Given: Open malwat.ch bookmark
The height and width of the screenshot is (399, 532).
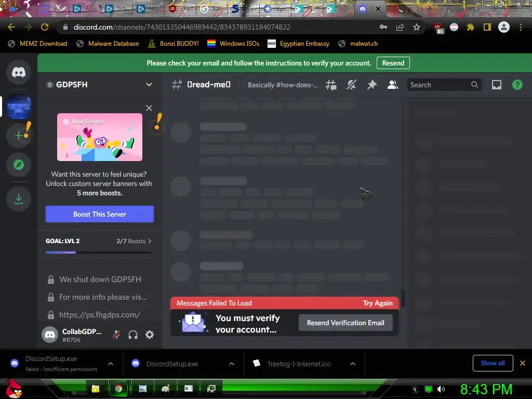Looking at the screenshot, I should coord(358,44).
